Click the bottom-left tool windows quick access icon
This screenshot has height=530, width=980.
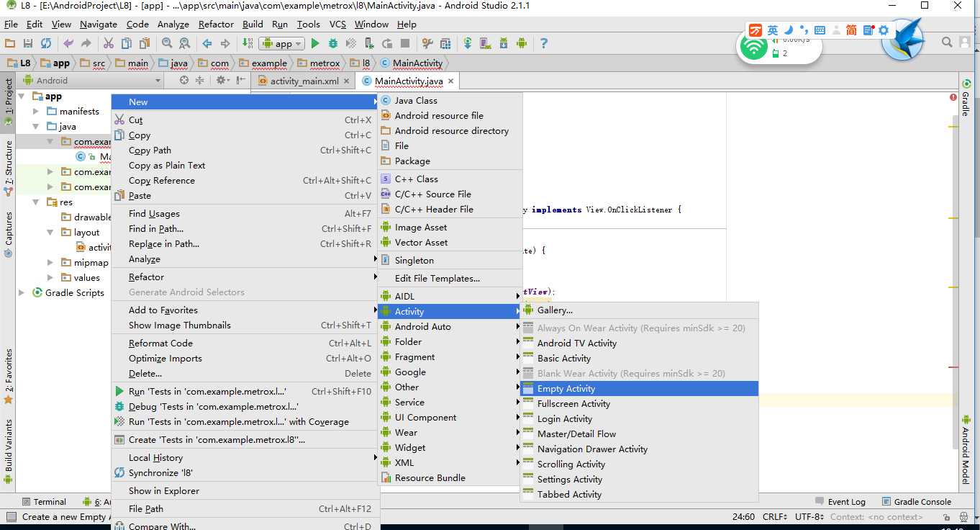point(10,517)
